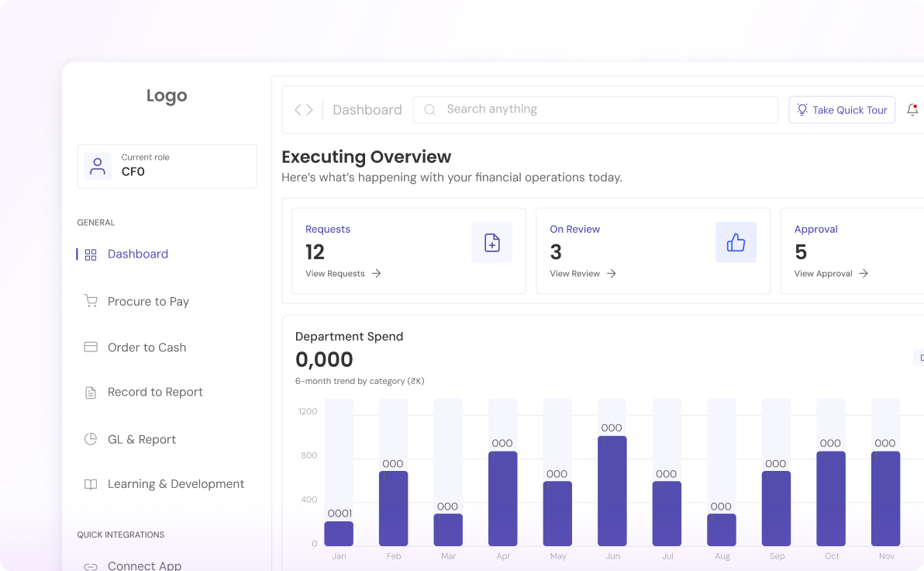Image resolution: width=924 pixels, height=571 pixels.
Task: Click the Jun bar in spend chart
Action: 612,491
